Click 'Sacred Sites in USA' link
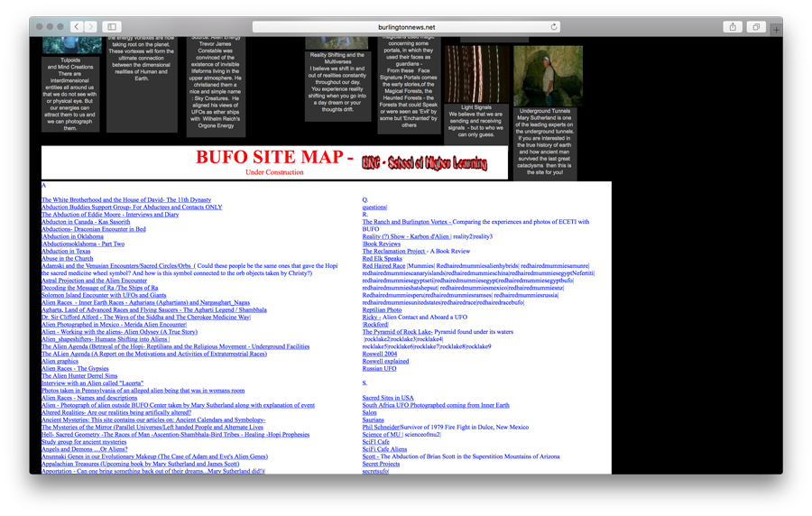Screen dimensions: 812x516 tap(388, 398)
